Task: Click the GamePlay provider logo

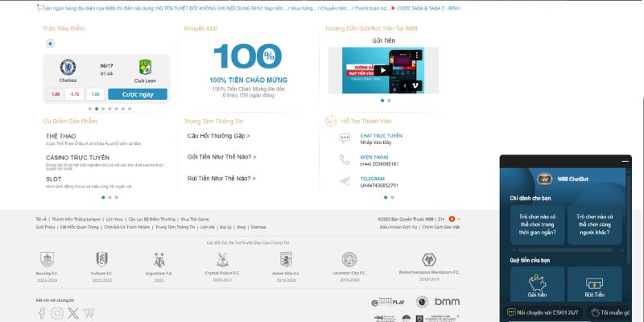Action: 388,303
